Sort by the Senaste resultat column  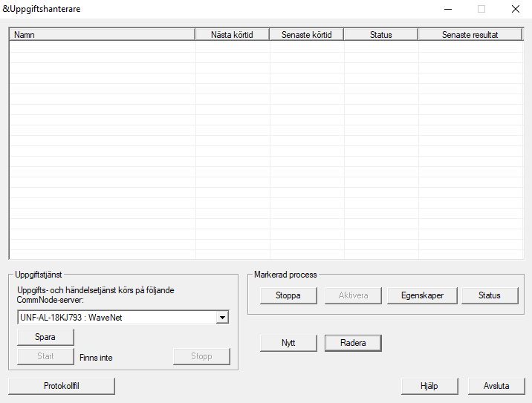(470, 35)
